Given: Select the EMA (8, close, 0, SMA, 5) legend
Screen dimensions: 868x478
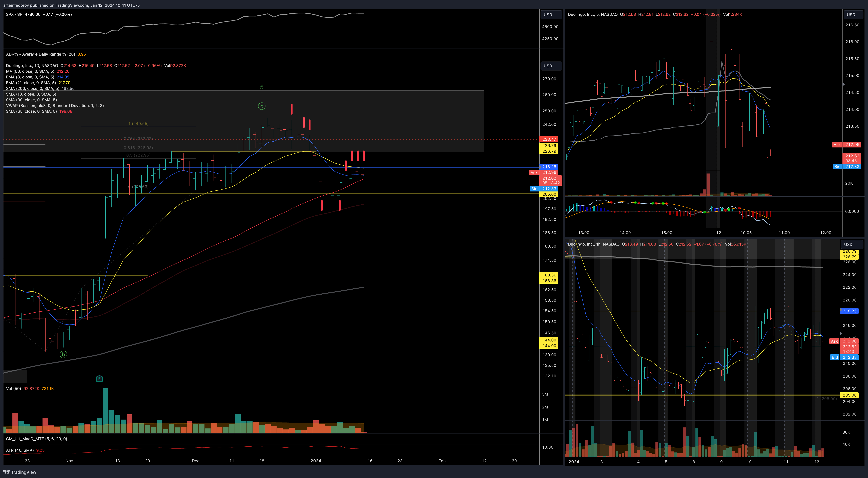Looking at the screenshot, I should click(30, 77).
